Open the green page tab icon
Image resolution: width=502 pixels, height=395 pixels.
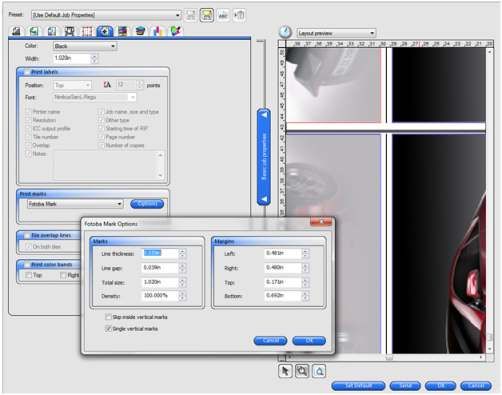[x=34, y=31]
